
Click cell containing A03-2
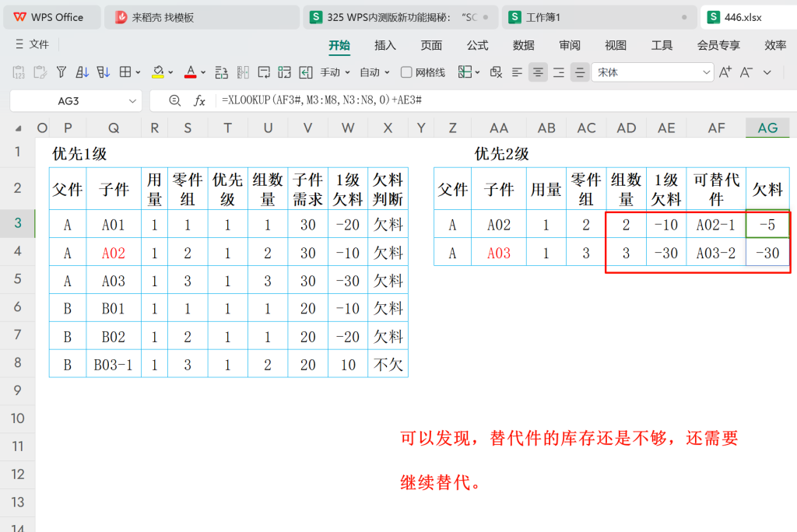click(x=716, y=253)
